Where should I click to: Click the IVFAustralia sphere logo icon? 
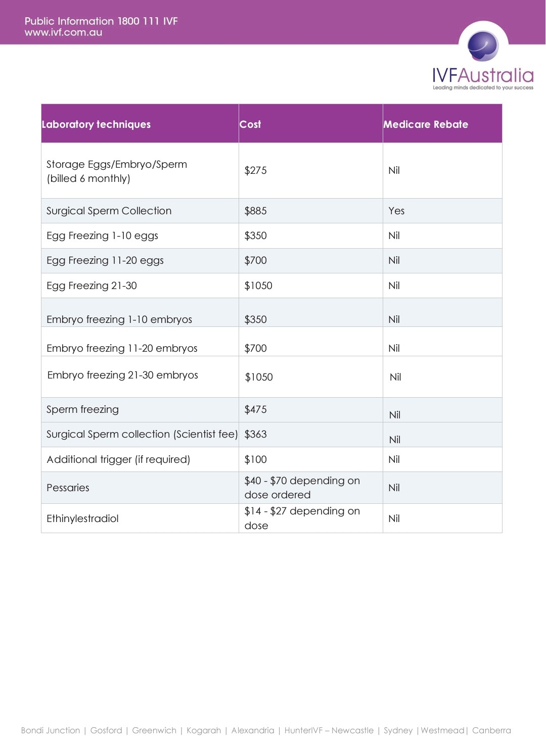pyautogui.click(x=483, y=46)
